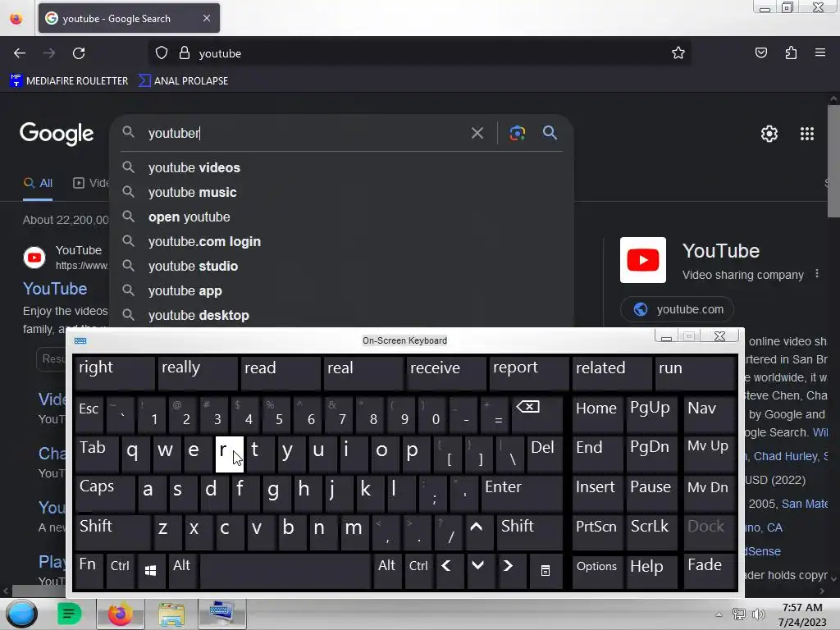This screenshot has height=630, width=840.
Task: Open MEDIAFIRE ROULETTER bookmark
Action: [x=69, y=81]
